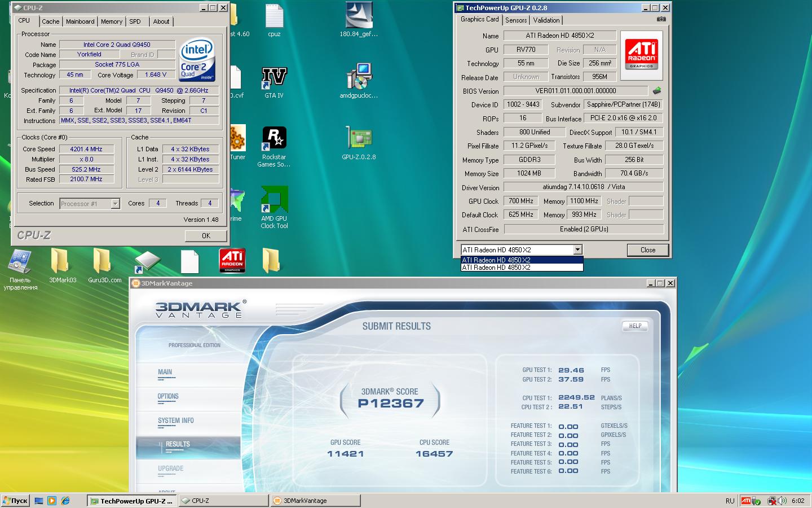Click the Close button in GPU-Z

[x=648, y=250]
